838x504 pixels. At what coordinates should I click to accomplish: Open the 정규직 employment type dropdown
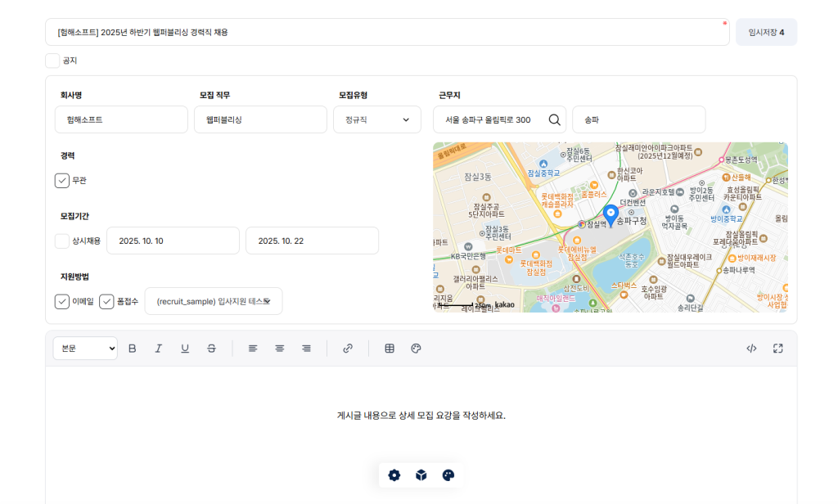(376, 119)
